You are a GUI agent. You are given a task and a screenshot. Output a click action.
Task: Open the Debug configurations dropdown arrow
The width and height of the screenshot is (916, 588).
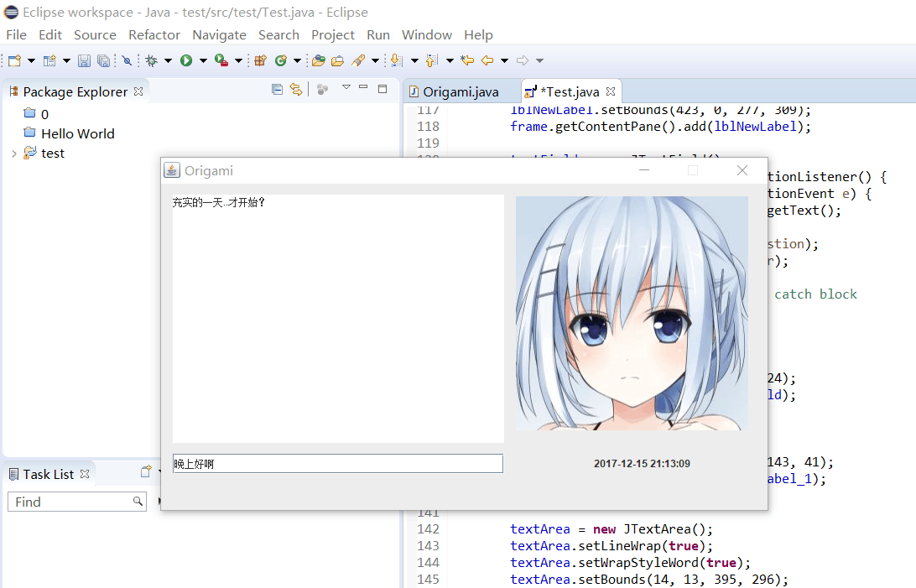(x=169, y=60)
